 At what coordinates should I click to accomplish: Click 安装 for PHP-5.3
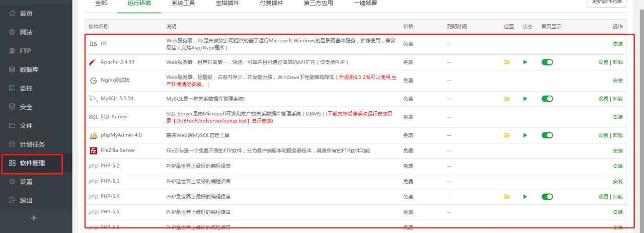618,182
